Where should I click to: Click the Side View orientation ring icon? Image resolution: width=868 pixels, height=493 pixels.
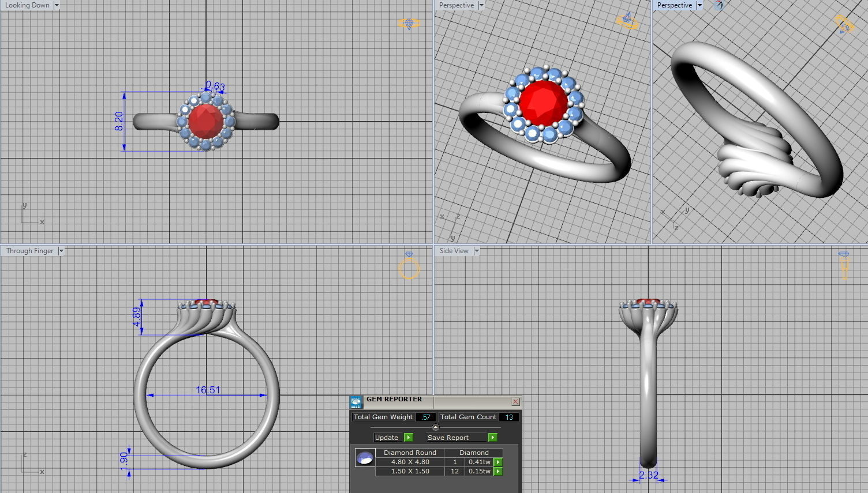(844, 265)
